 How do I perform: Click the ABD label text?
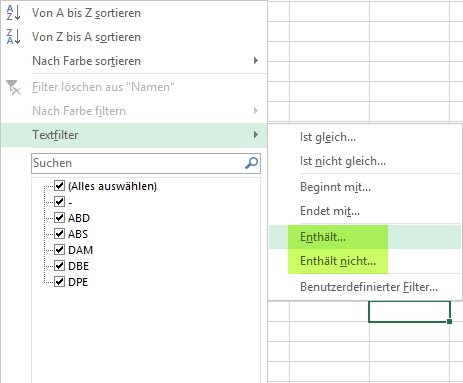(x=79, y=218)
